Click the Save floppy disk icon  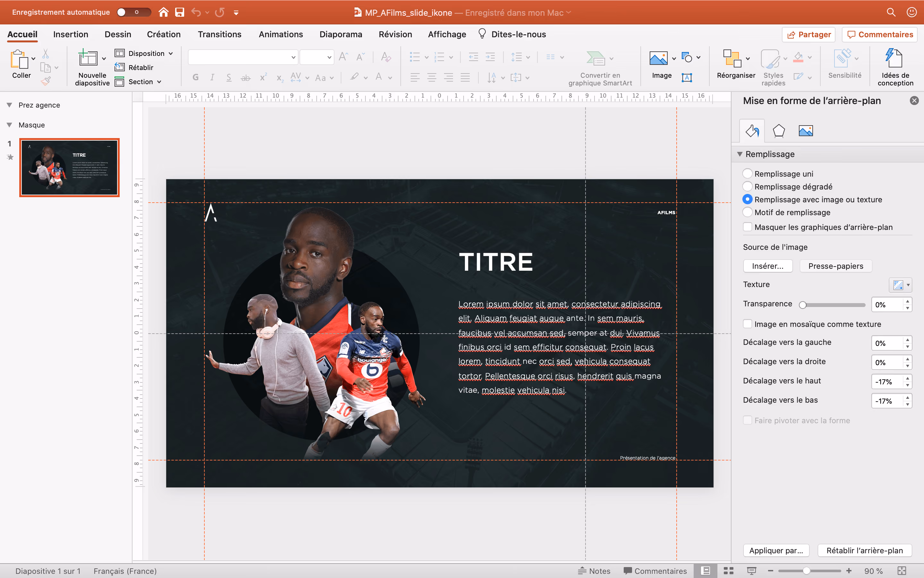179,12
